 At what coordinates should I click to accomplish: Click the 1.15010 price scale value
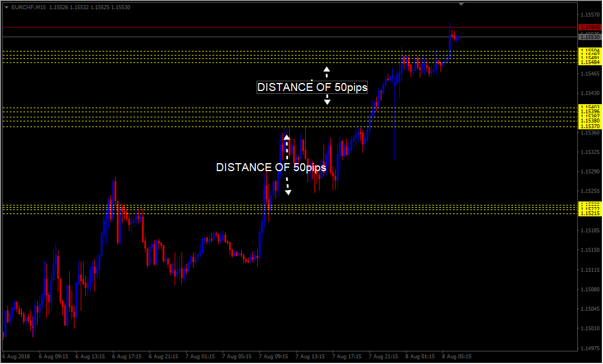click(590, 329)
